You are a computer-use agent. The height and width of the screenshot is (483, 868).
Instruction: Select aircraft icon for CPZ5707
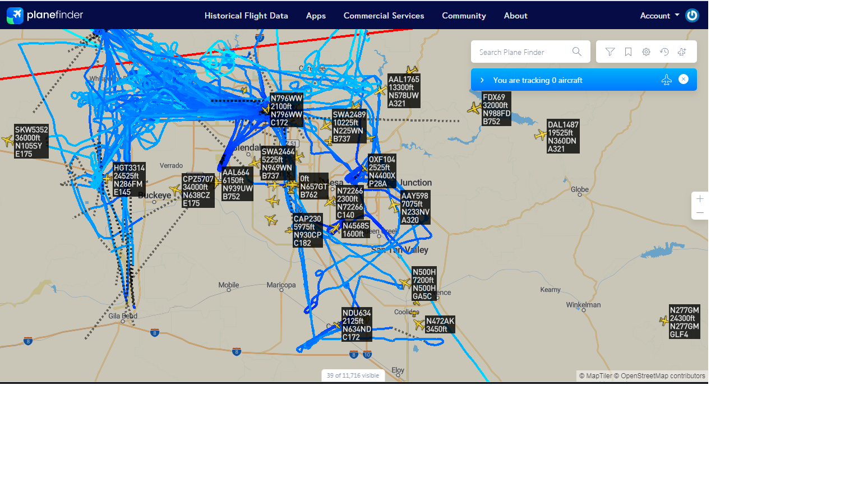[x=176, y=190]
